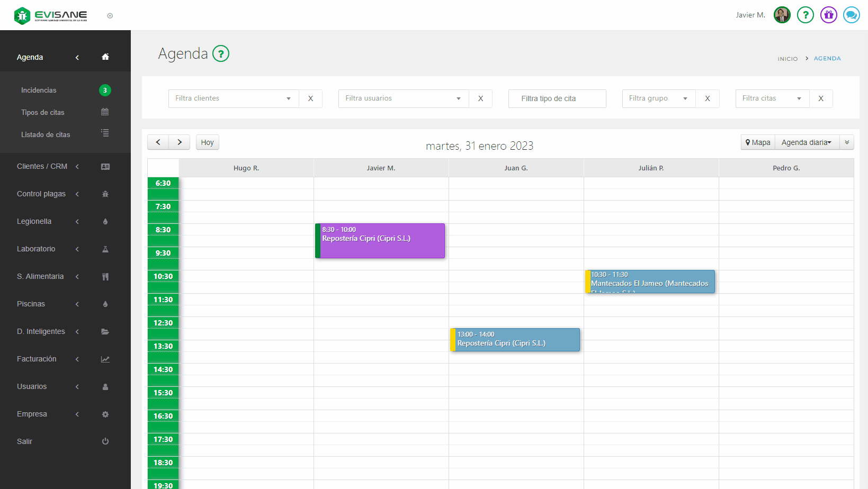This screenshot has width=868, height=489.
Task: Clear the Filtra grupo filter
Action: (707, 98)
